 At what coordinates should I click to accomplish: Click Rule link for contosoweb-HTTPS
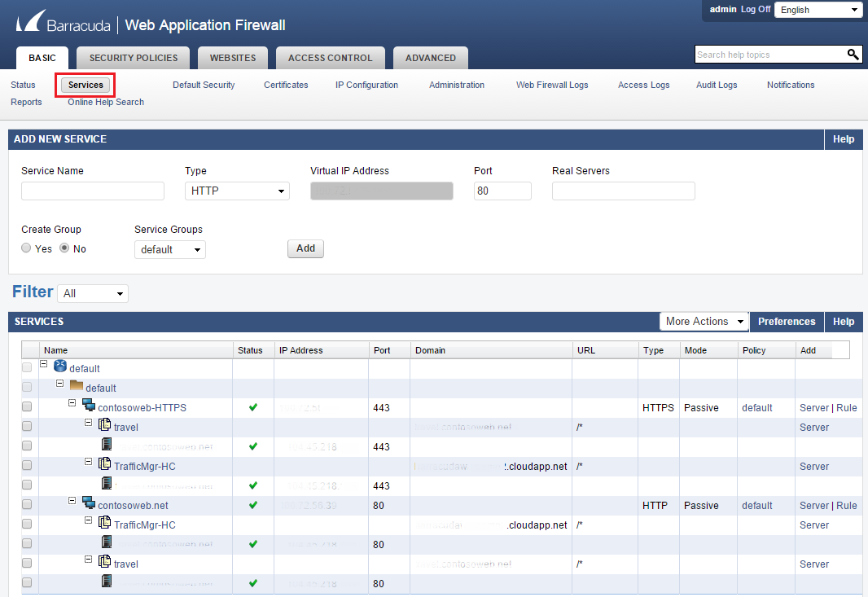[x=846, y=408]
